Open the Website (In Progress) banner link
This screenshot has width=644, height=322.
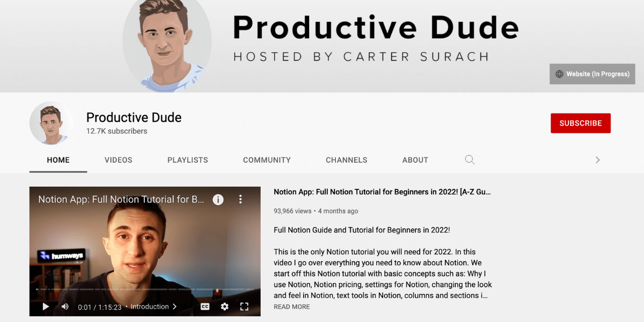click(x=592, y=74)
